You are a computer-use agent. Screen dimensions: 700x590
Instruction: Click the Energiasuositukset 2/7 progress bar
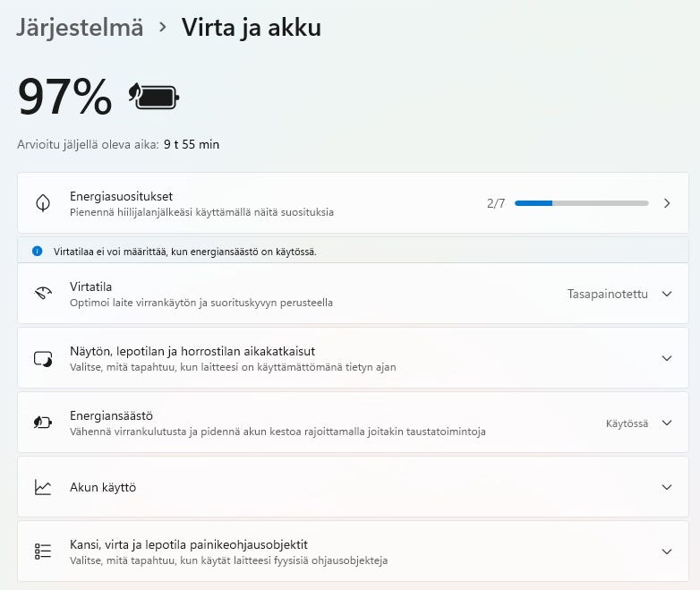[581, 203]
